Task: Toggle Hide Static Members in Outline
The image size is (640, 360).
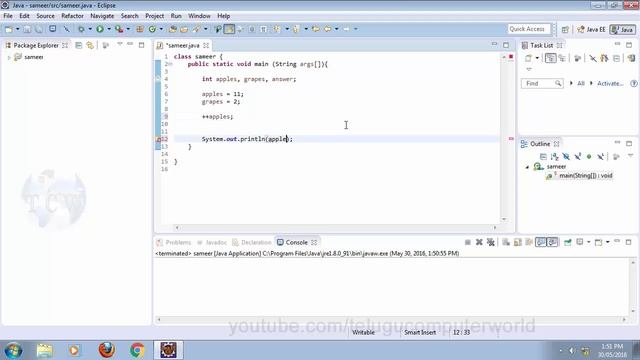Action: [578, 157]
